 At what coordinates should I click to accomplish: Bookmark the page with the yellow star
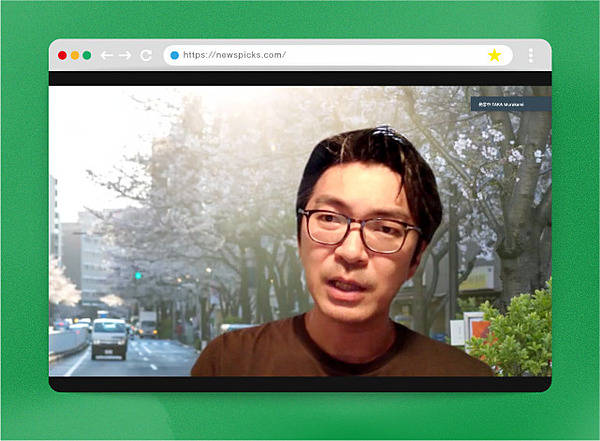click(494, 55)
